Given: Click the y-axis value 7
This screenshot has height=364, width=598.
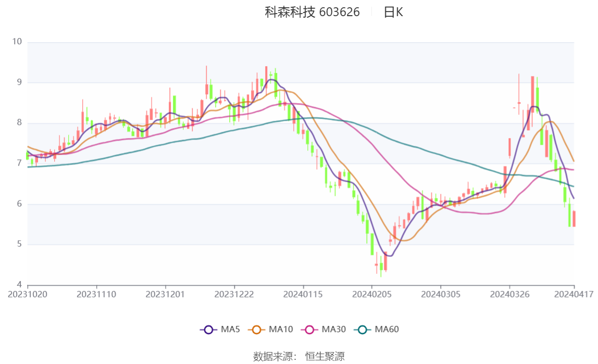Looking at the screenshot, I should [x=19, y=163].
